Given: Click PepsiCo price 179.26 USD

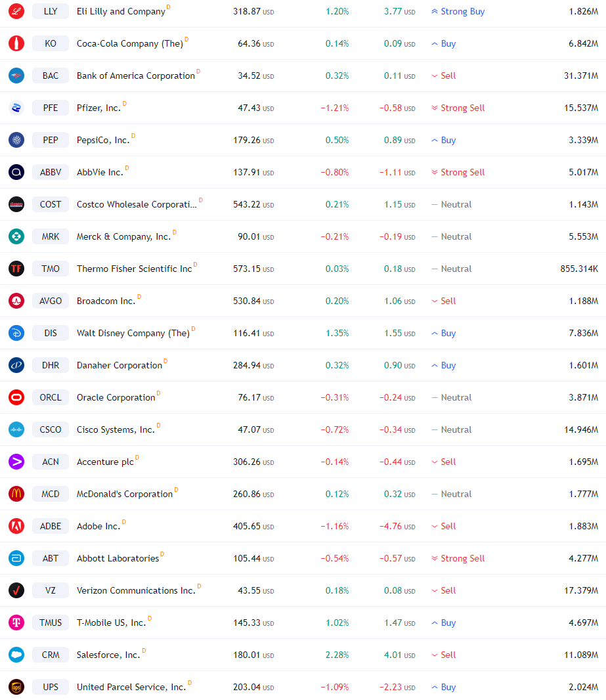Looking at the screenshot, I should [x=253, y=140].
